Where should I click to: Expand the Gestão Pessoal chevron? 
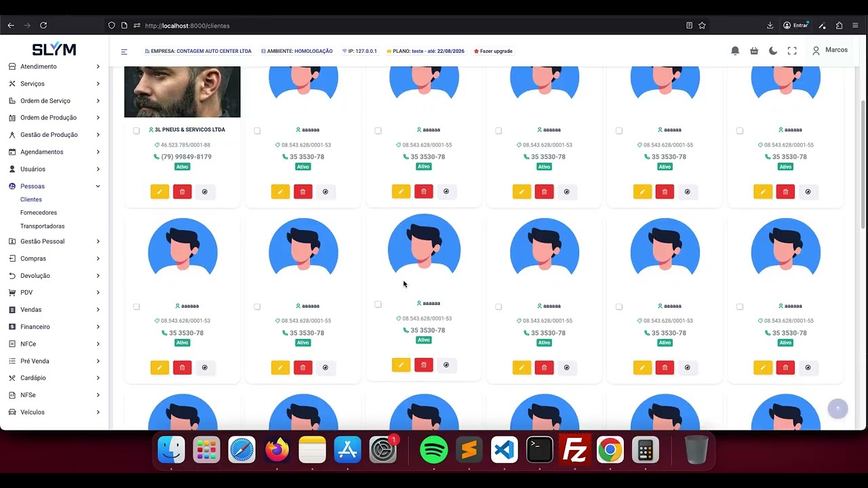click(x=98, y=241)
